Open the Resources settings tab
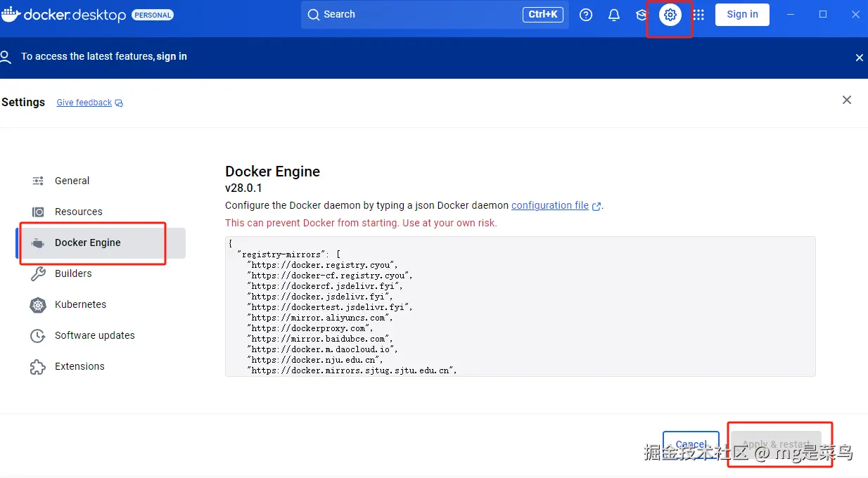 pos(101,212)
